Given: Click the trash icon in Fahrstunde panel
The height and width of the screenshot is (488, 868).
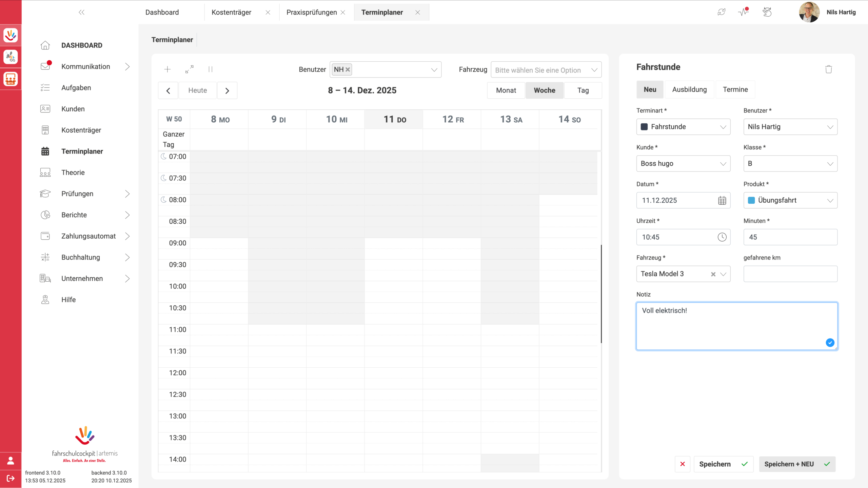Looking at the screenshot, I should (x=829, y=69).
